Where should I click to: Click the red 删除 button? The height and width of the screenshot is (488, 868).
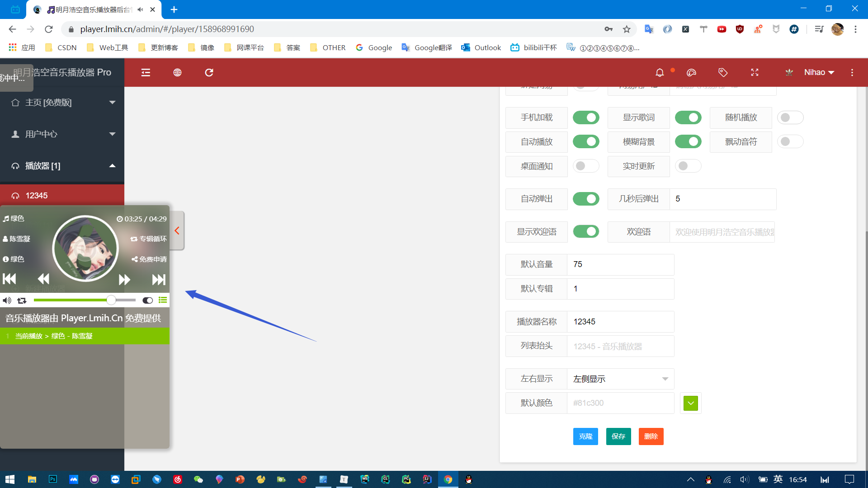point(651,436)
